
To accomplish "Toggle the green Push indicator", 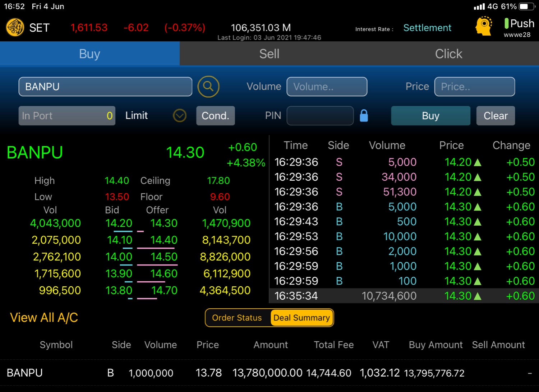I will pyautogui.click(x=506, y=23).
